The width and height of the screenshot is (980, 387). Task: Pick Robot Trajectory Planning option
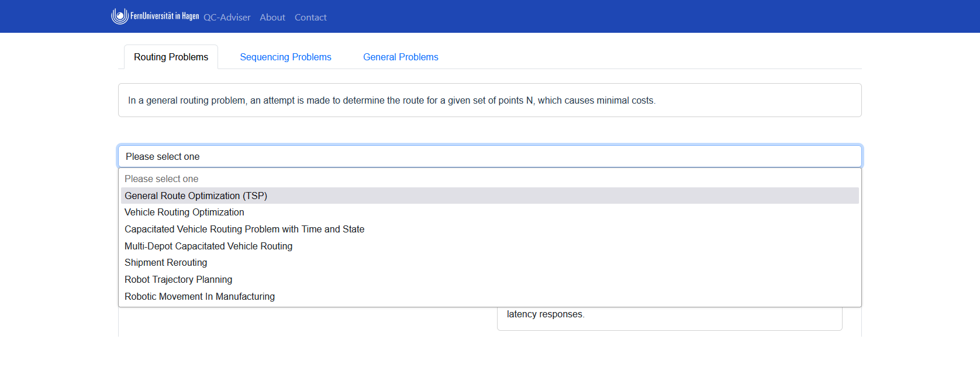coord(178,279)
